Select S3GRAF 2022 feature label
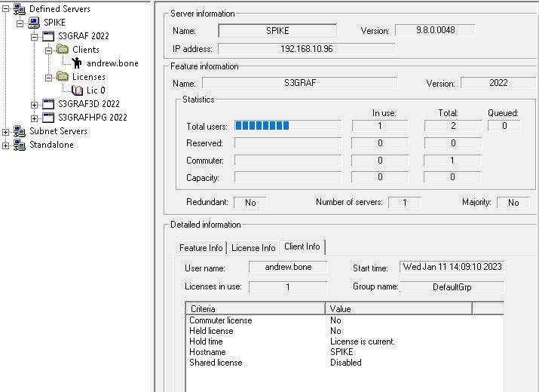This screenshot has height=392, width=539. tap(84, 36)
